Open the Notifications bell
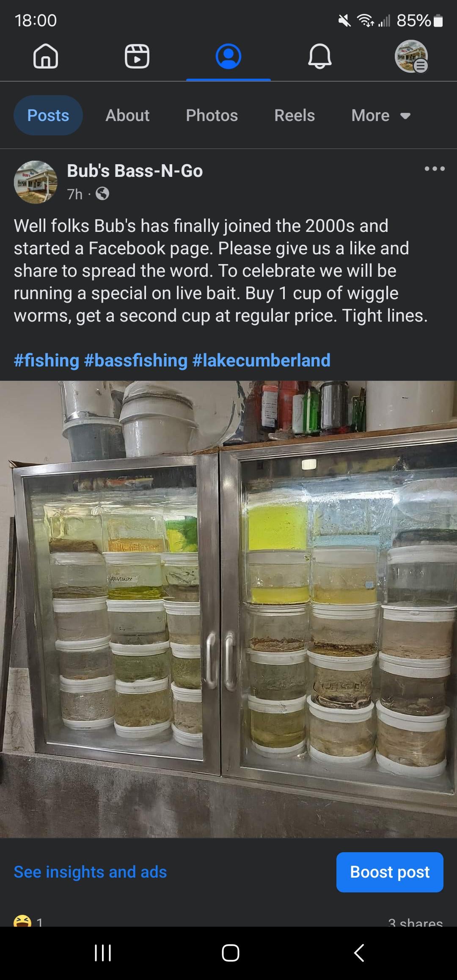Image resolution: width=457 pixels, height=980 pixels. [320, 56]
